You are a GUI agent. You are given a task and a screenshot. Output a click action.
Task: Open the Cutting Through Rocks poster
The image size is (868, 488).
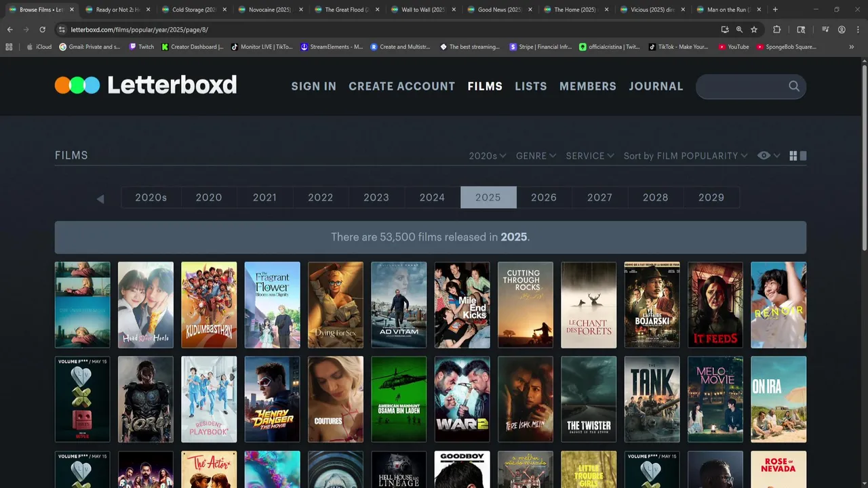click(526, 305)
